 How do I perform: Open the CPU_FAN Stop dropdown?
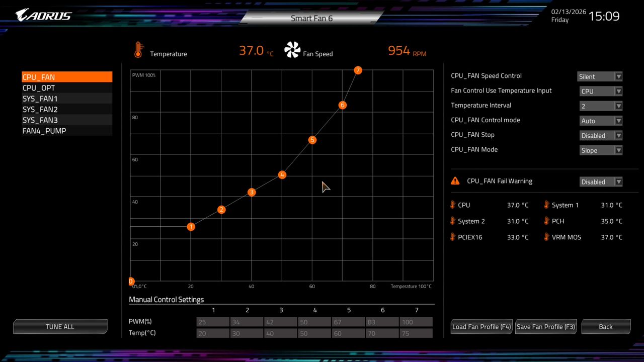(601, 135)
